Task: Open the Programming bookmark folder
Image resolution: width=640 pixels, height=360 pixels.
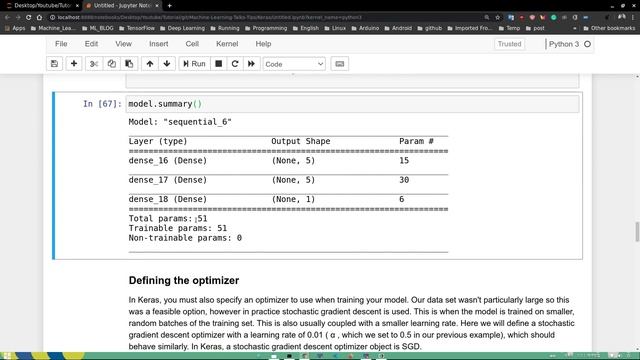Action: pos(266,28)
